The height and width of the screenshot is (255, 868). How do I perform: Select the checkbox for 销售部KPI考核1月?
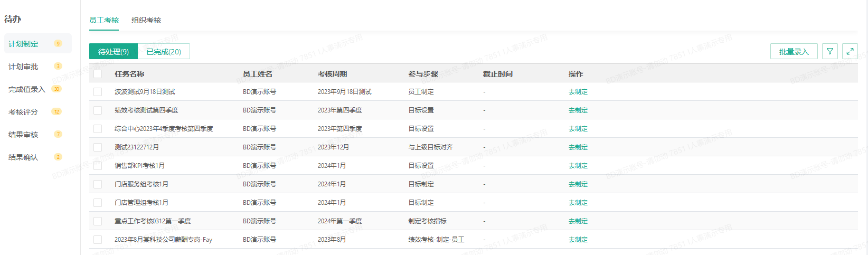coord(98,166)
